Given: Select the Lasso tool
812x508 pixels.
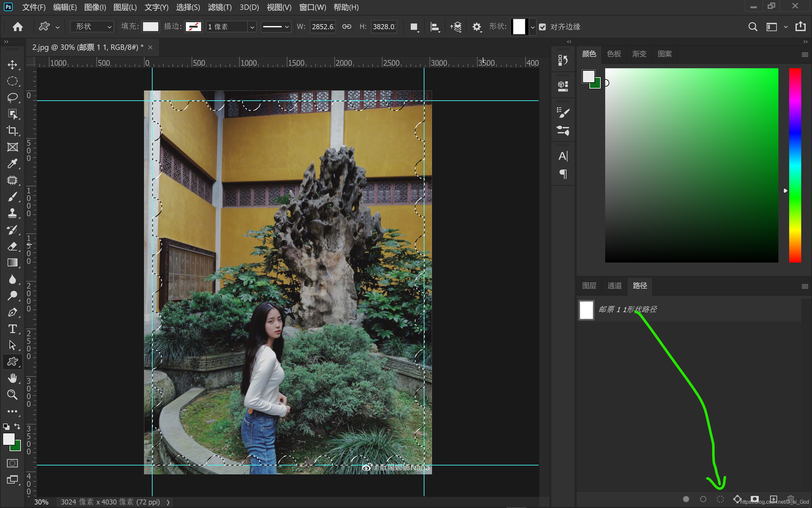Looking at the screenshot, I should [x=12, y=97].
